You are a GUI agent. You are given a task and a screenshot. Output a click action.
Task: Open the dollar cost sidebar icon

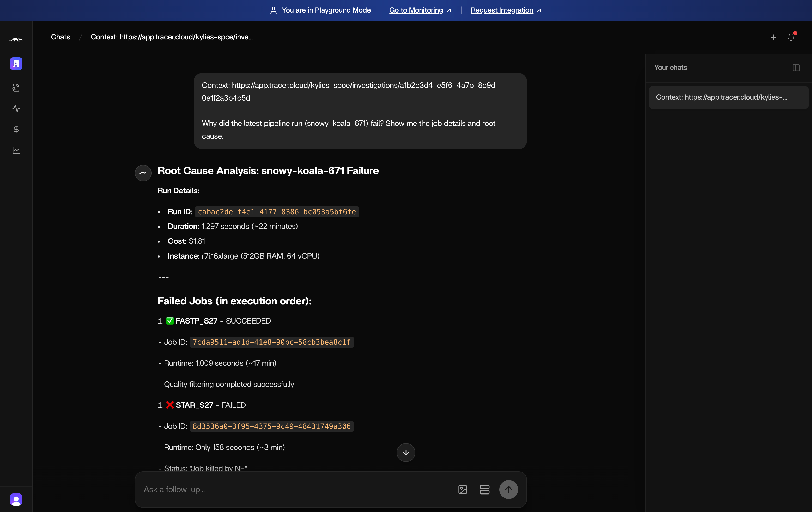pyautogui.click(x=16, y=129)
